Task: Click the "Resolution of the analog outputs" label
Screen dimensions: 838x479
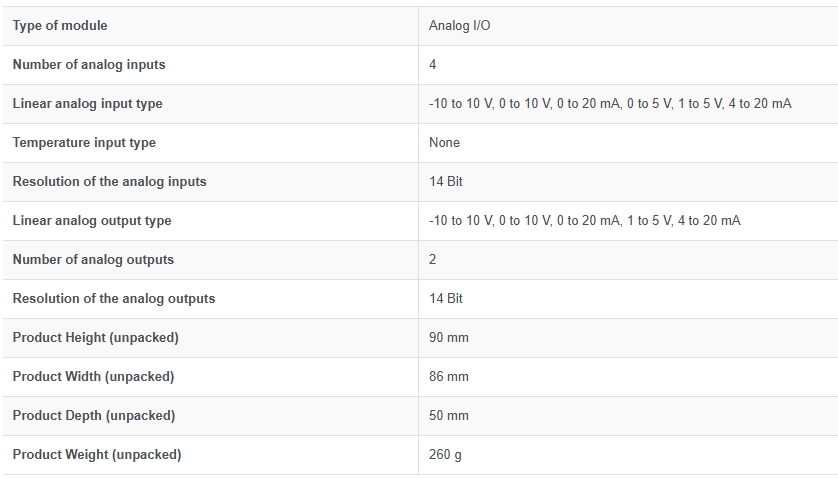Action: 114,299
